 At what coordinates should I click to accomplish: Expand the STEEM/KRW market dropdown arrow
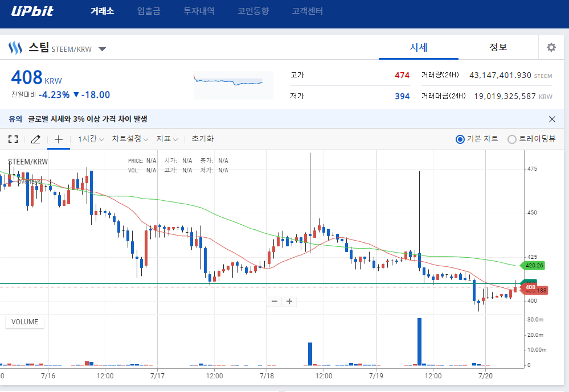tap(102, 49)
